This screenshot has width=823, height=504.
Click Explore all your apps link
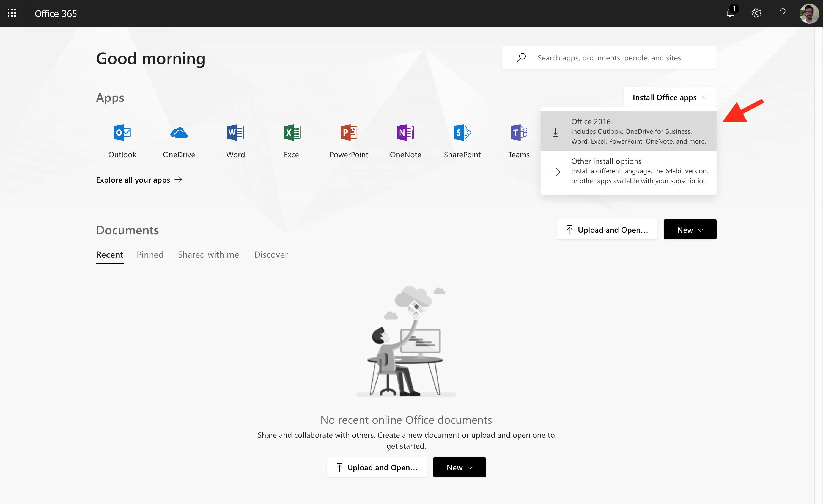tap(139, 180)
